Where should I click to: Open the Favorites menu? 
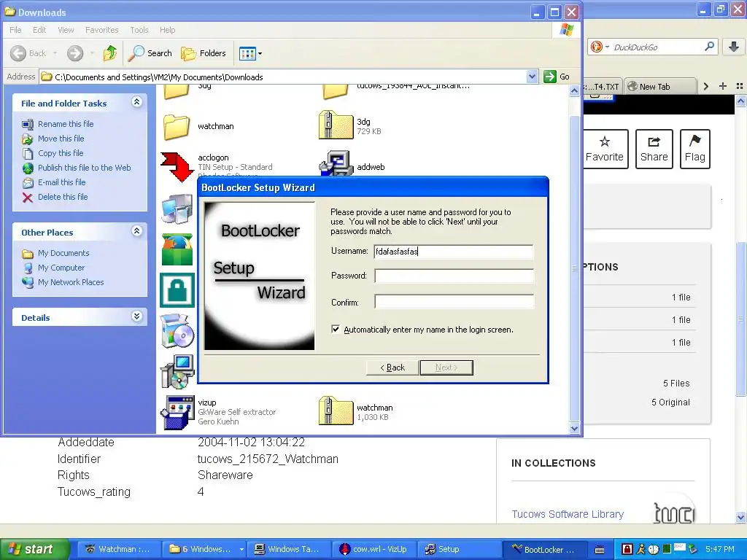coord(102,29)
